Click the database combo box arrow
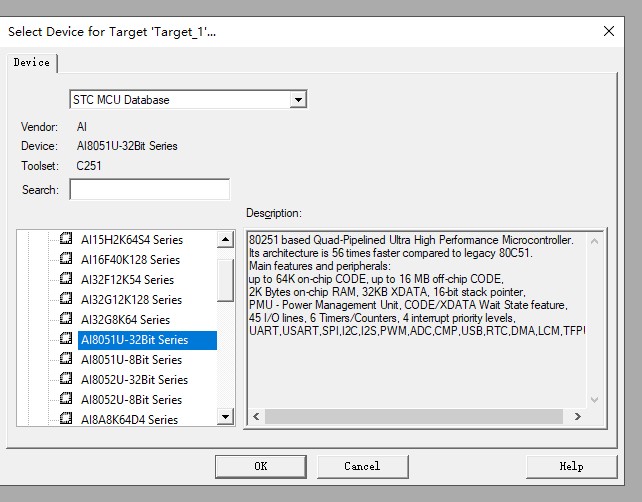642x502 pixels. pos(298,99)
